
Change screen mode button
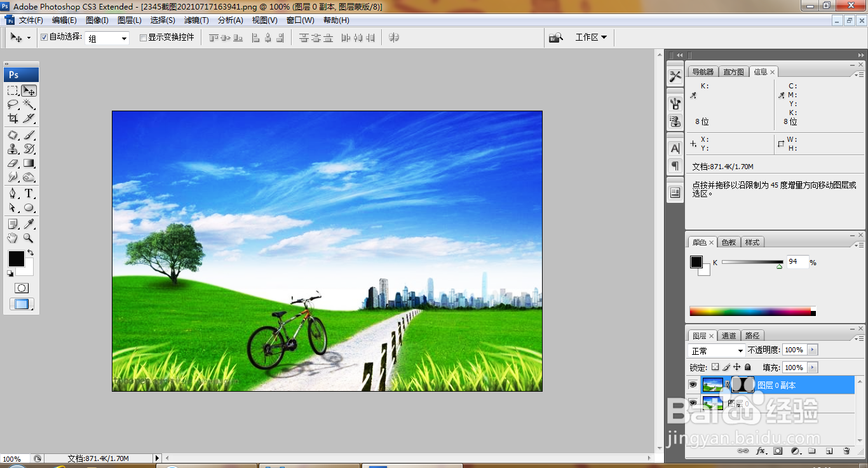pos(22,304)
